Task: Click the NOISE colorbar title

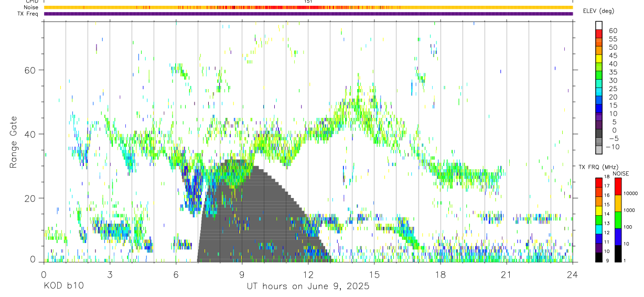Action: 620,173
